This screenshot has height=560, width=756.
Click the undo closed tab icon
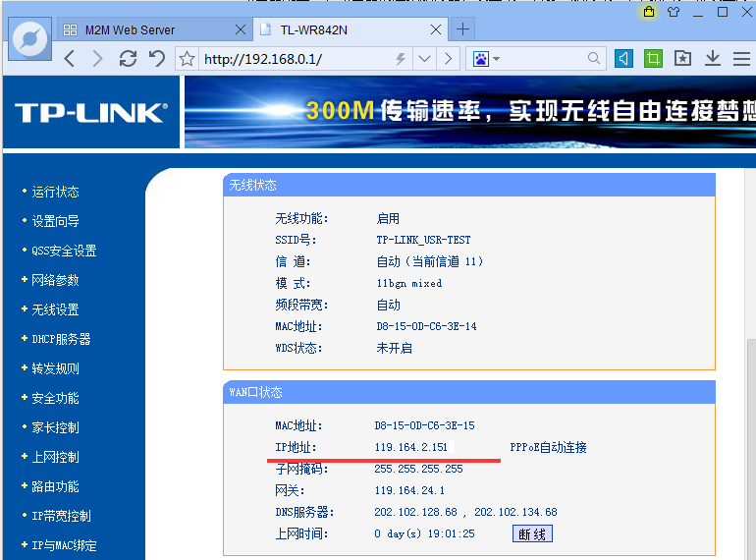pos(157,59)
